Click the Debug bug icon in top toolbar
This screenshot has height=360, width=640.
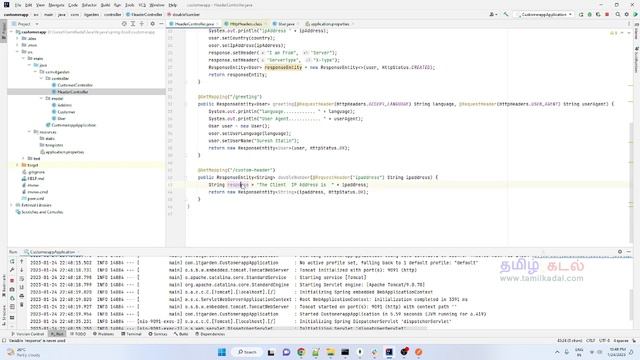click(589, 14)
